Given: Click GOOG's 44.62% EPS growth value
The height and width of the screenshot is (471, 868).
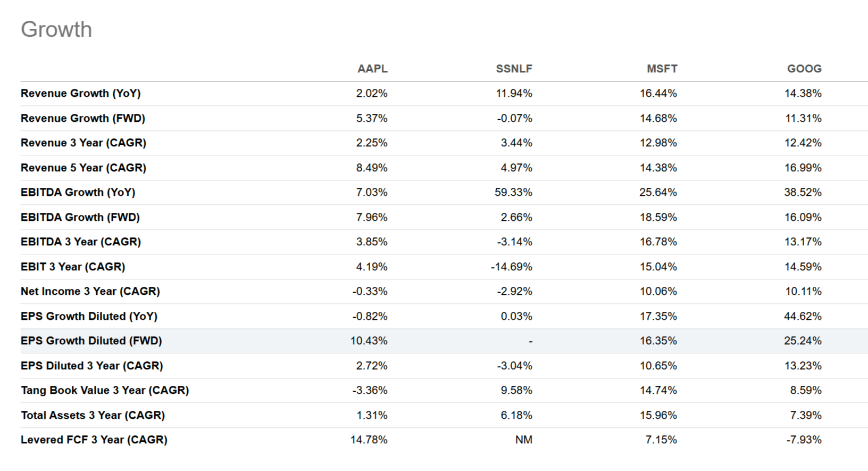Looking at the screenshot, I should pyautogui.click(x=803, y=316).
